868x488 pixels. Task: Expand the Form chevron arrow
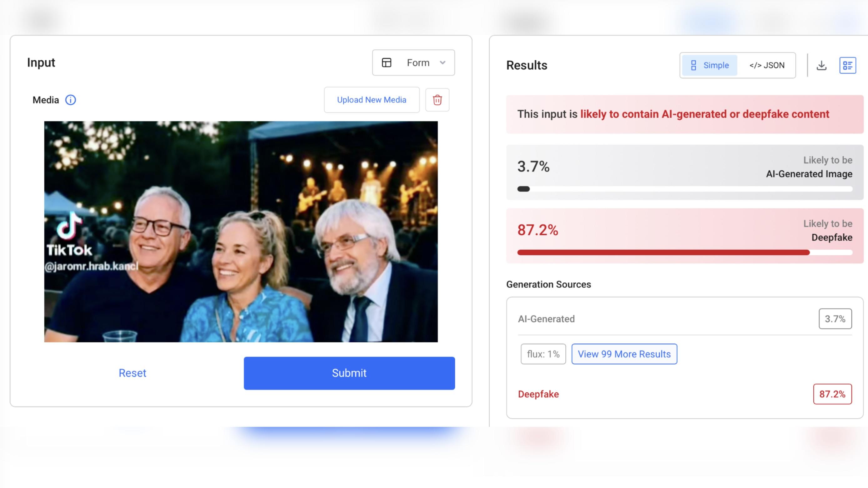tap(443, 63)
